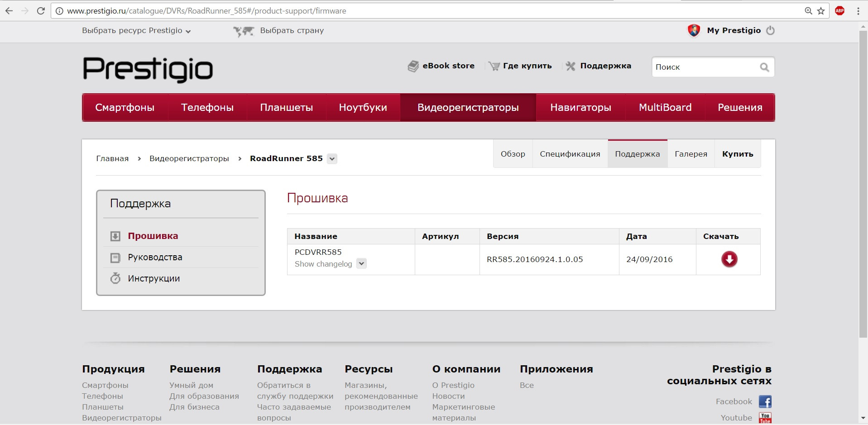The image size is (868, 425).
Task: Click the browser address bar URL
Action: coord(206,11)
